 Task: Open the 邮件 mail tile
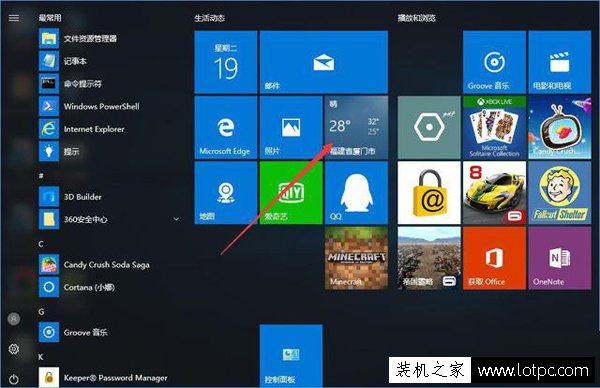point(324,62)
